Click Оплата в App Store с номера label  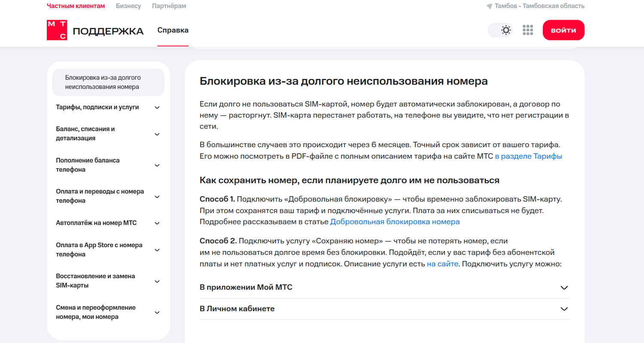pyautogui.click(x=99, y=250)
